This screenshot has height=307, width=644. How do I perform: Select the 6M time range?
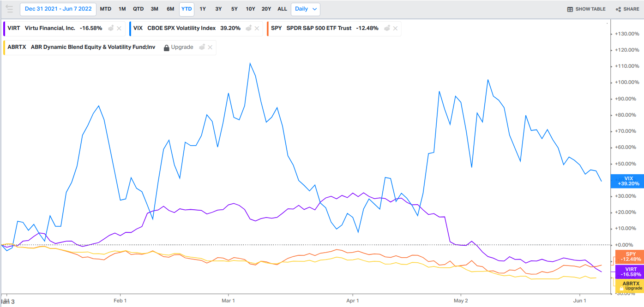pos(170,9)
